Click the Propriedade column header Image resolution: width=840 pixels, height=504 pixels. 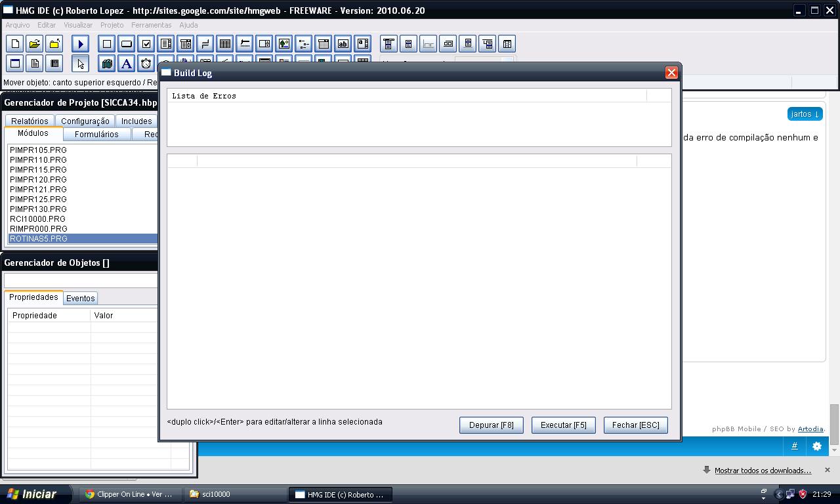pos(49,316)
